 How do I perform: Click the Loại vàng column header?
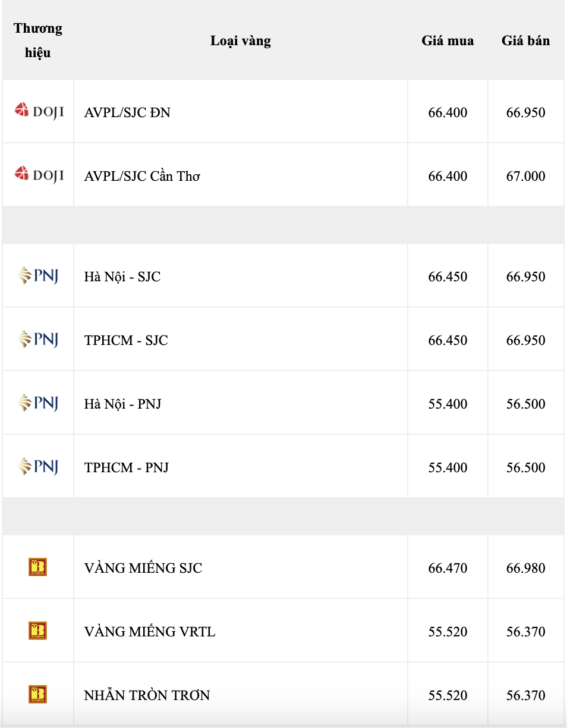coord(240,40)
